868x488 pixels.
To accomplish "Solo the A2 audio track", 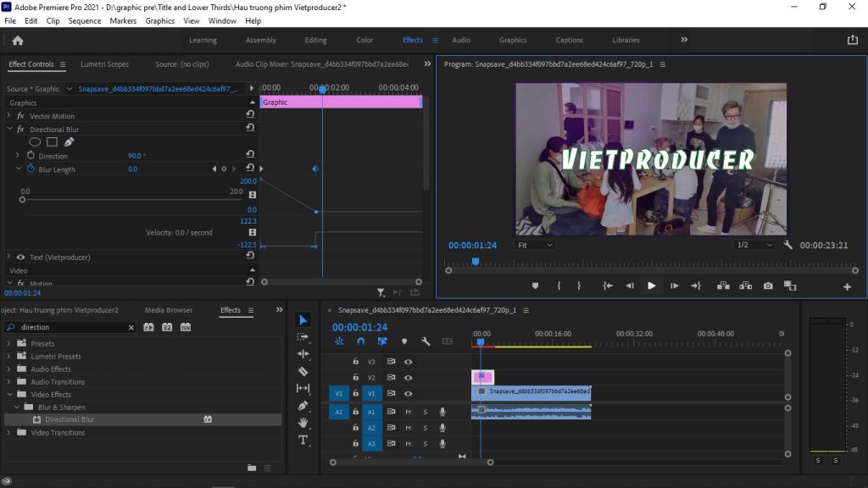I will tap(426, 428).
